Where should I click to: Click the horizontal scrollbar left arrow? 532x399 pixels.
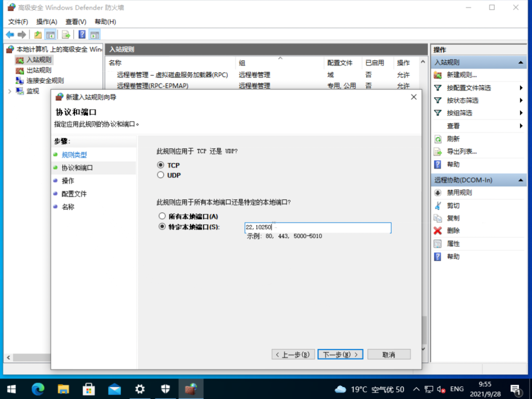pos(8,357)
